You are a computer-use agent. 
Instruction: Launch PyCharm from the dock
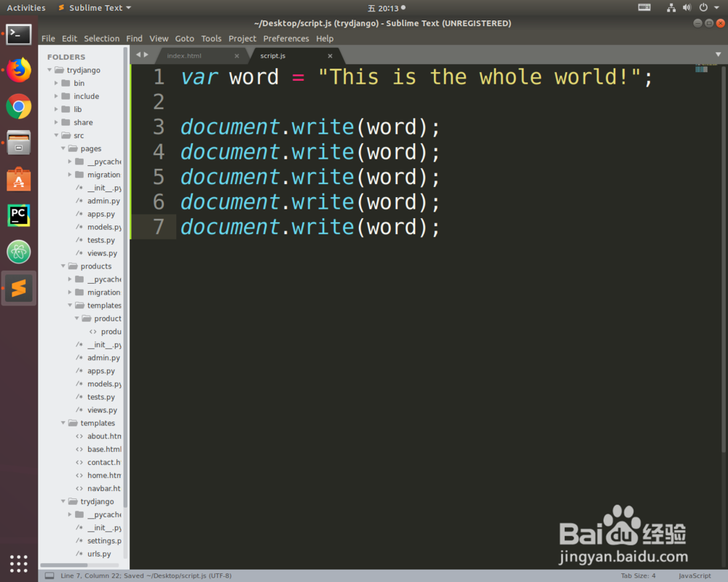click(19, 215)
